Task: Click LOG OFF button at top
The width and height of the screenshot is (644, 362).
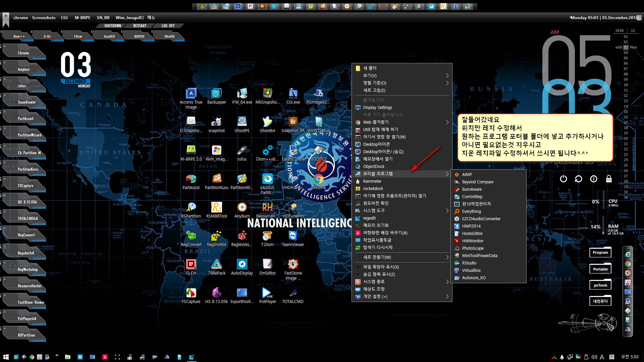Action: [x=168, y=26]
